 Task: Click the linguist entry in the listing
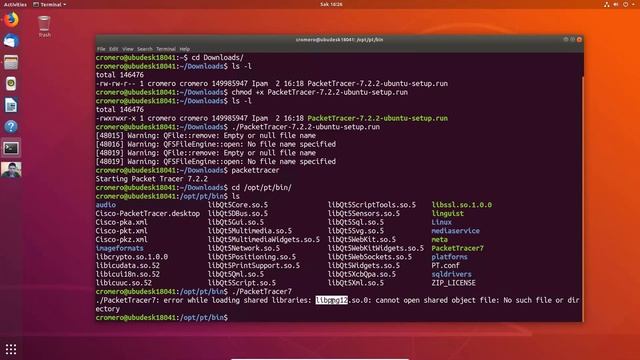coord(448,213)
